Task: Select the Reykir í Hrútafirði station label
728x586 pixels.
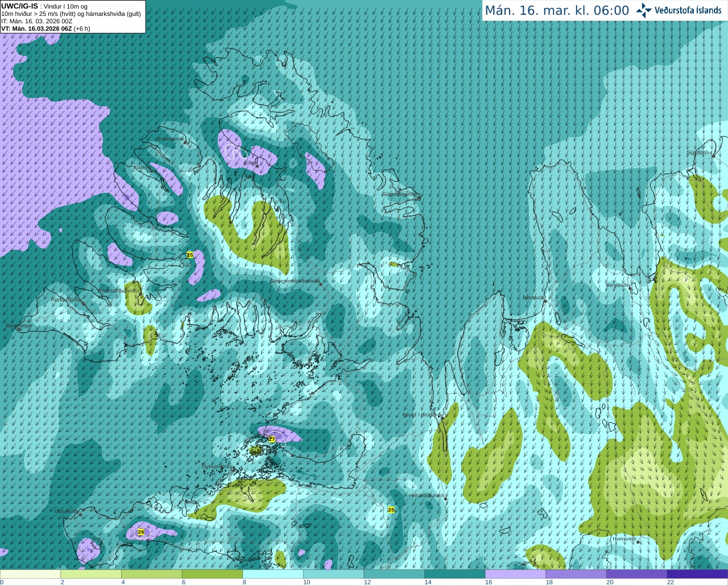Action: click(x=421, y=415)
